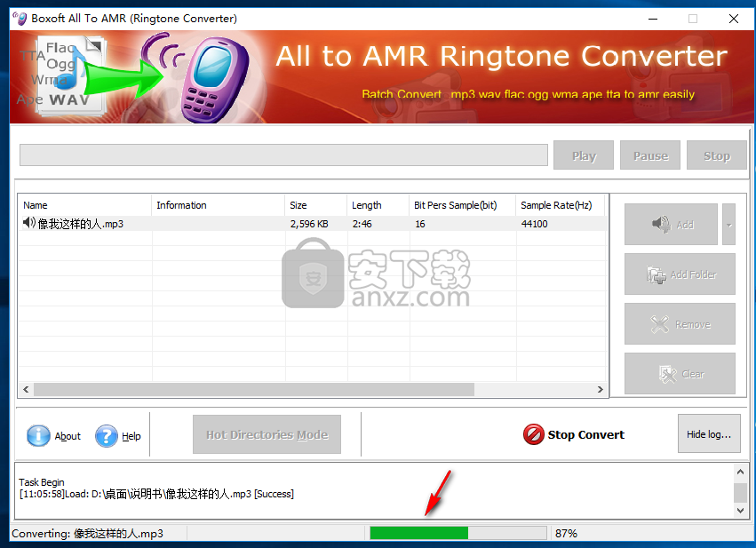This screenshot has height=548, width=756.
Task: Click the file list's right scroll arrow
Action: (600, 389)
